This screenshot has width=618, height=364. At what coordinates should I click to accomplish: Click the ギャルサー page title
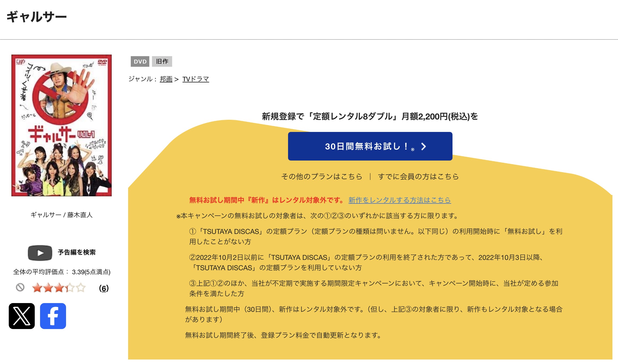(x=37, y=17)
